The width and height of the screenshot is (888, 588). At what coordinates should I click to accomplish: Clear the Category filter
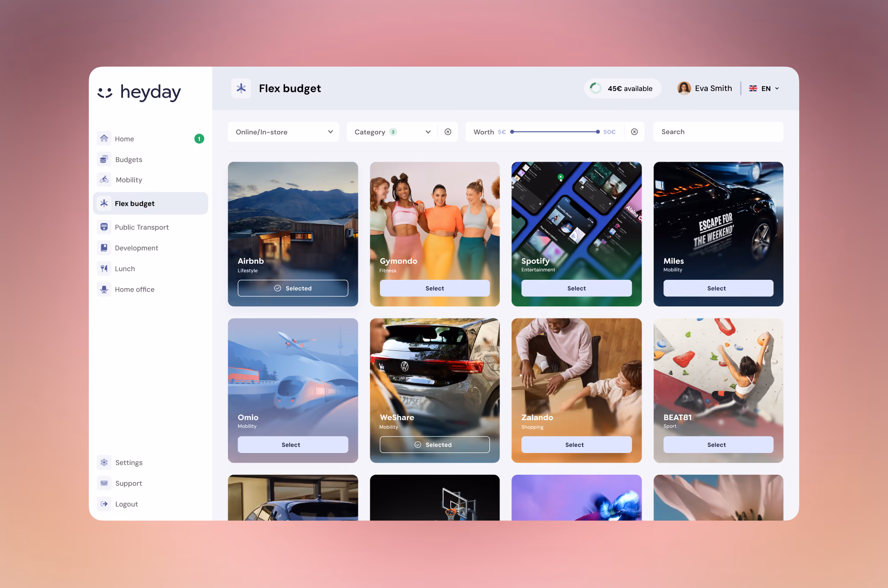point(448,132)
